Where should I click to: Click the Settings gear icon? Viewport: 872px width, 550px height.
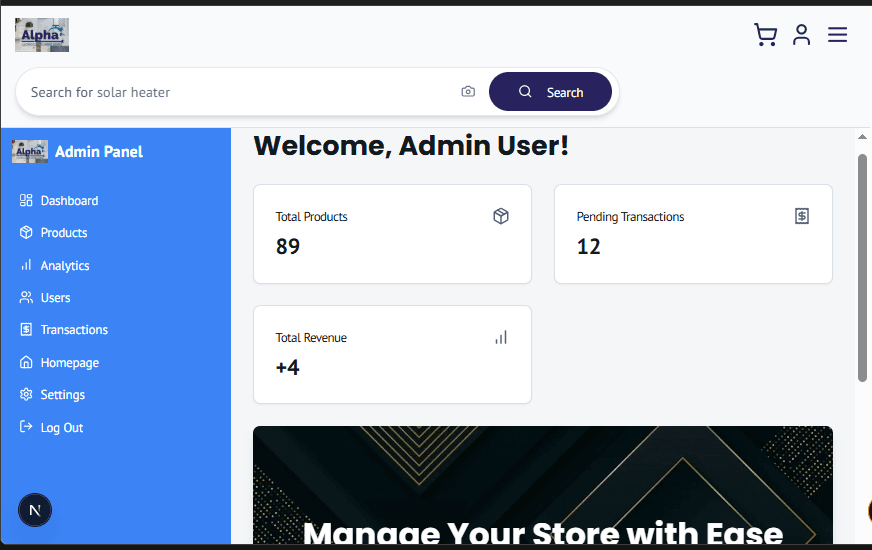pyautogui.click(x=26, y=394)
